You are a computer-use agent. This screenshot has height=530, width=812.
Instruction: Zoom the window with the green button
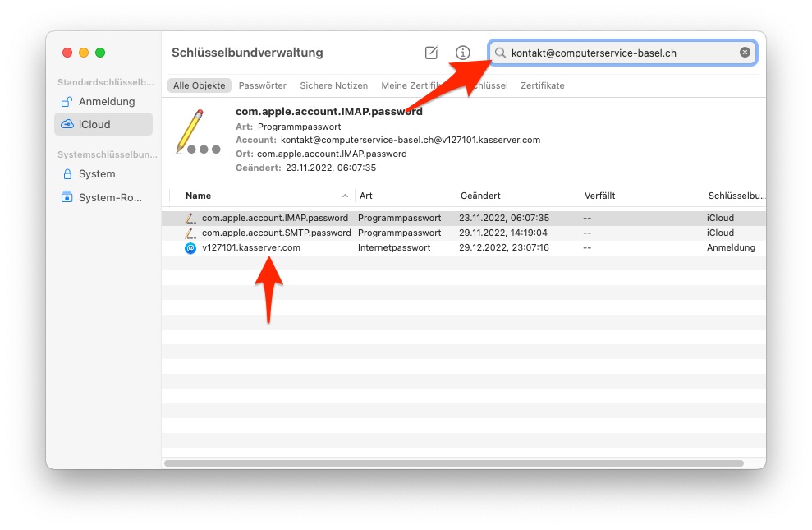click(100, 53)
